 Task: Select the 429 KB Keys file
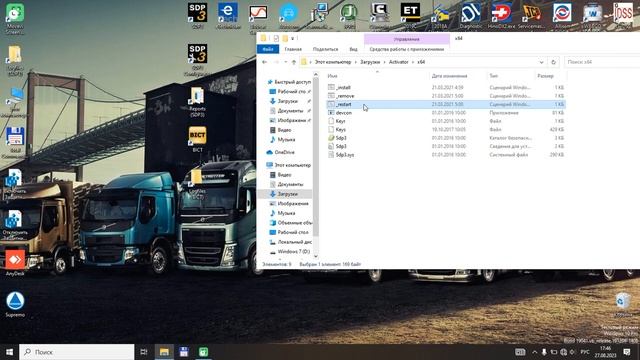coord(446,129)
